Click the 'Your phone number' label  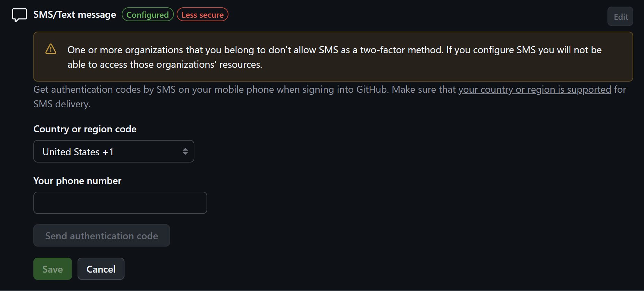click(77, 181)
